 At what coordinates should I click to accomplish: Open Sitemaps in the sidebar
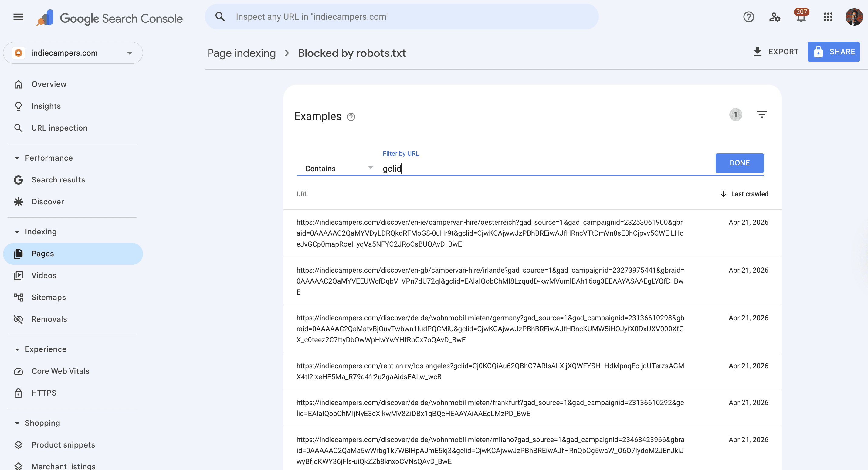click(73, 297)
